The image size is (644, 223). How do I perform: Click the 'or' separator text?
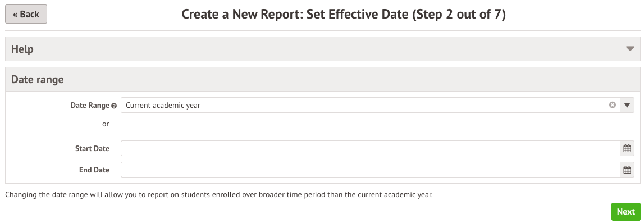pyautogui.click(x=106, y=124)
